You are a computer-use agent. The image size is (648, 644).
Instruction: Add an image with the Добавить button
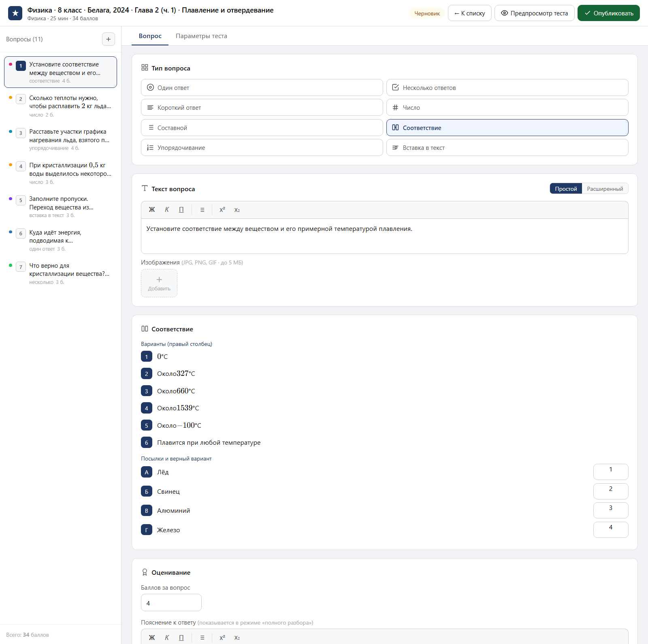pos(159,283)
